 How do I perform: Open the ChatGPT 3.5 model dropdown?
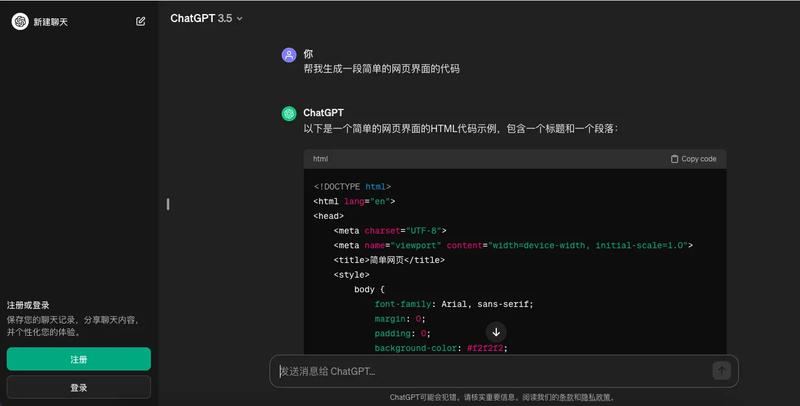click(x=206, y=18)
